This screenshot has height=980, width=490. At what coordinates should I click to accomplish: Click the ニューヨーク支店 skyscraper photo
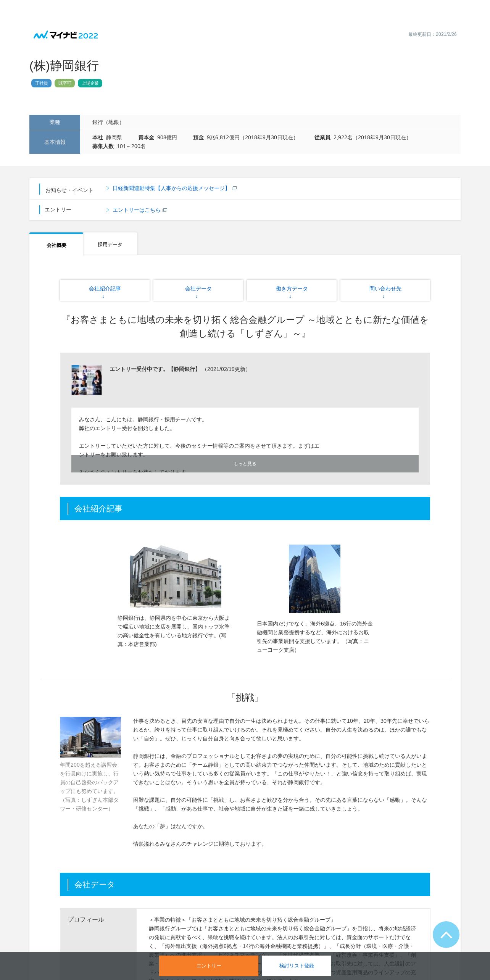[x=314, y=579]
